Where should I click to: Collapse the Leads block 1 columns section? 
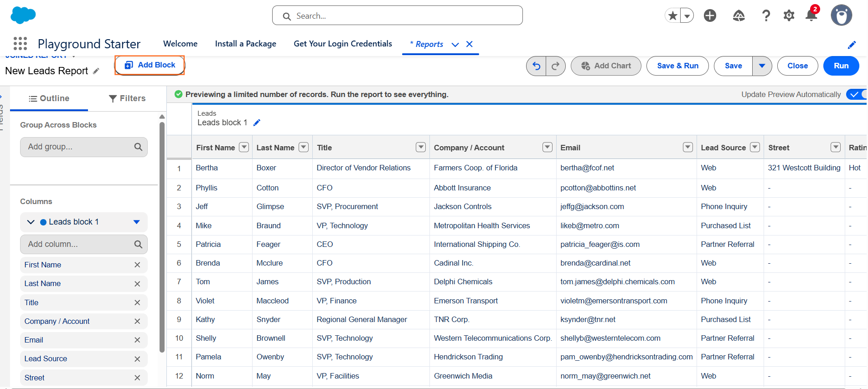(31, 222)
